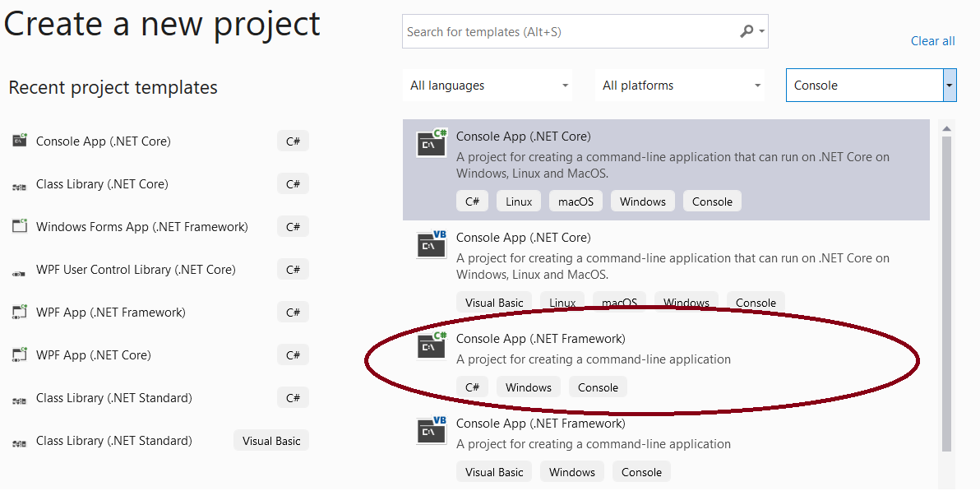Click the VB Console App (.NET Core) result icon
This screenshot has height=491, width=980.
click(432, 244)
